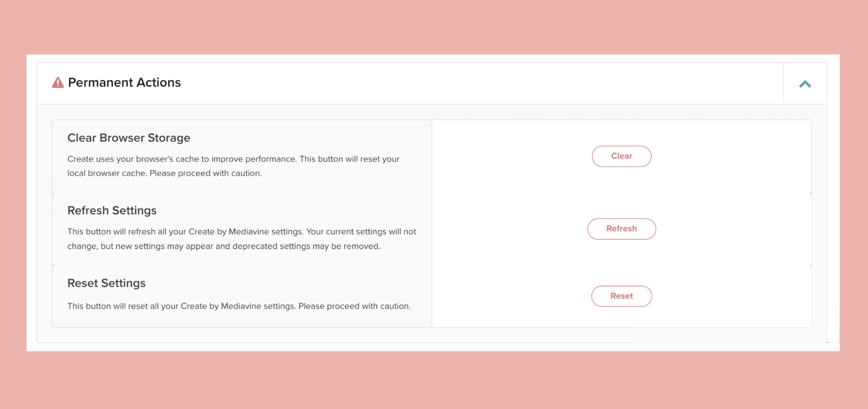This screenshot has width=868, height=409.
Task: Click the line starting "This button will refresh"
Action: point(241,232)
